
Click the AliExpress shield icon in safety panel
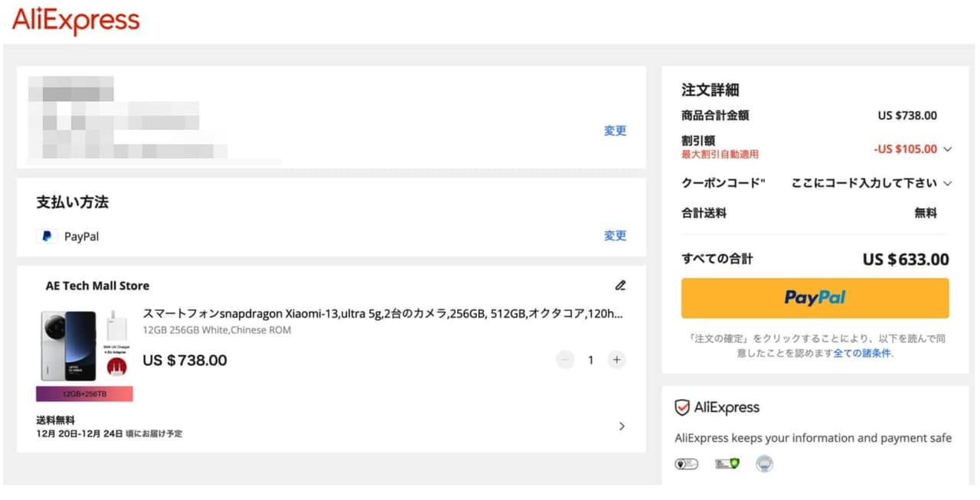[x=682, y=407]
